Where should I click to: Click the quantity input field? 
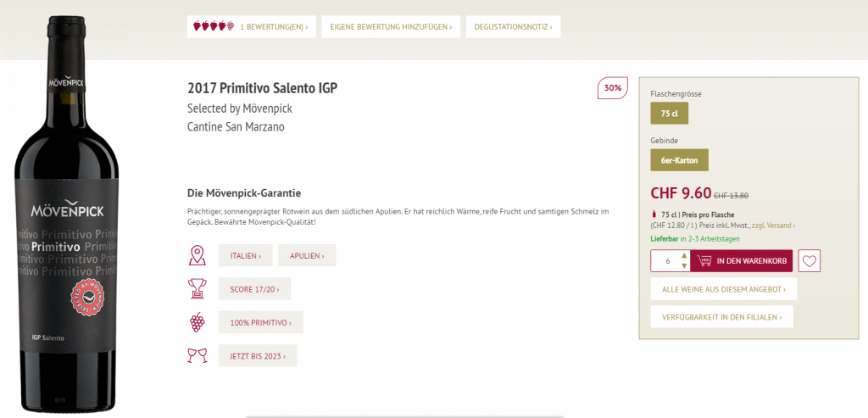pos(667,261)
